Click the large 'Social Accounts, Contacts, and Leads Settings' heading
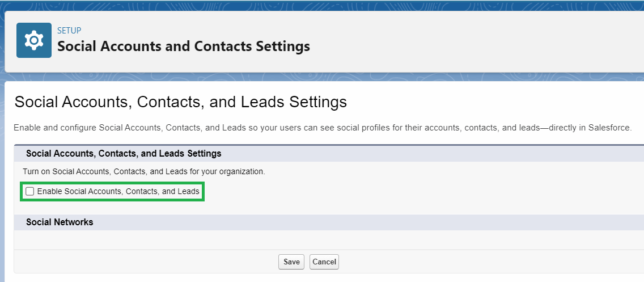The height and width of the screenshot is (282, 644). pyautogui.click(x=180, y=102)
